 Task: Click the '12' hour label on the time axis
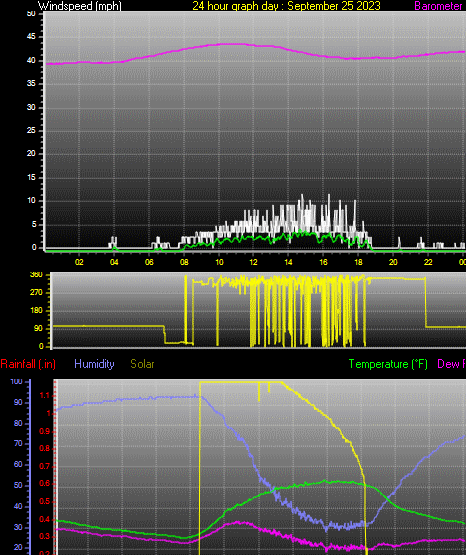(x=253, y=262)
